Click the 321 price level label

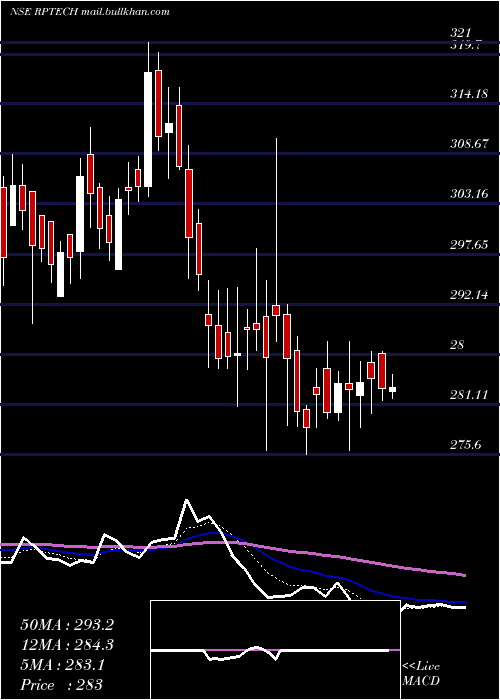coord(460,33)
